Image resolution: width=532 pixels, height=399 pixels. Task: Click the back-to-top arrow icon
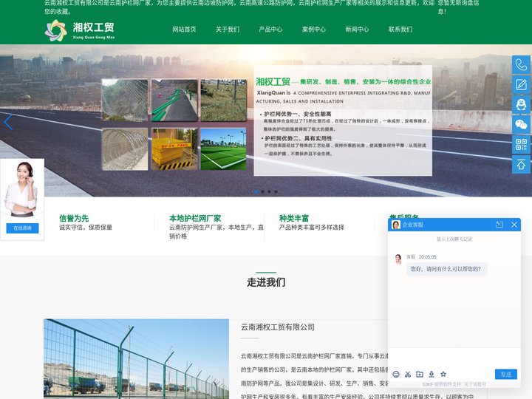point(521,165)
